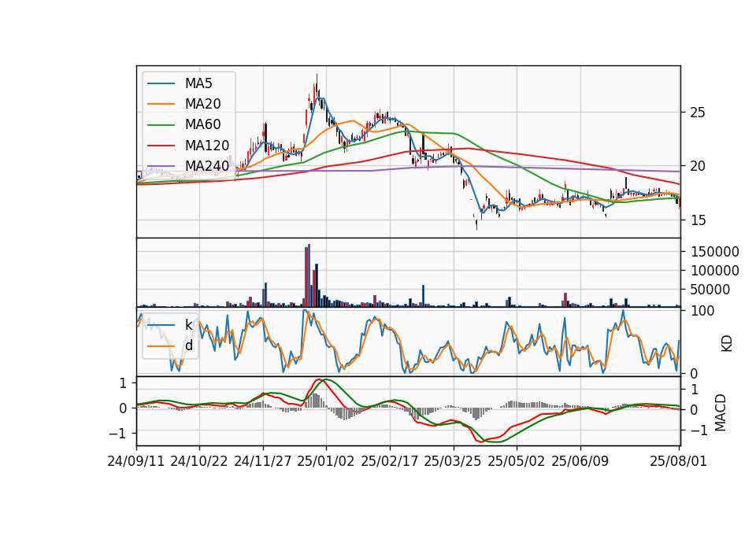Click the red MA120 legend line sample
The image size is (756, 543).
point(161,145)
